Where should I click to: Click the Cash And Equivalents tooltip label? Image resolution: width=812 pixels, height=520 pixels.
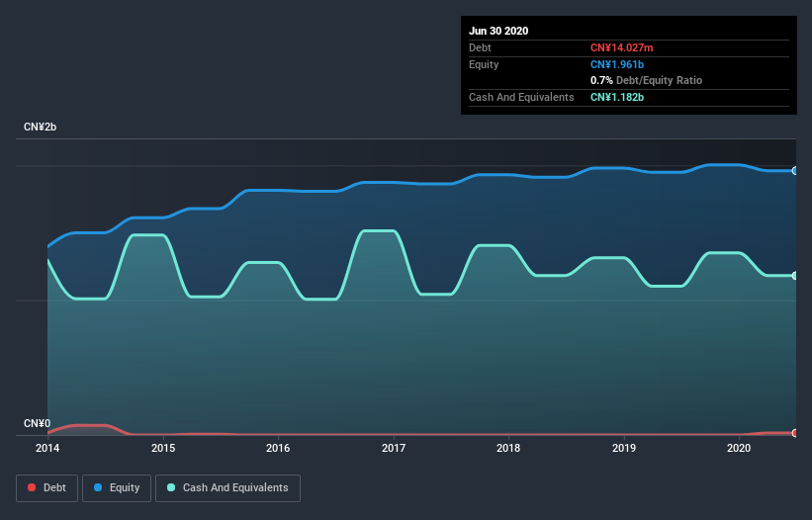tap(521, 97)
